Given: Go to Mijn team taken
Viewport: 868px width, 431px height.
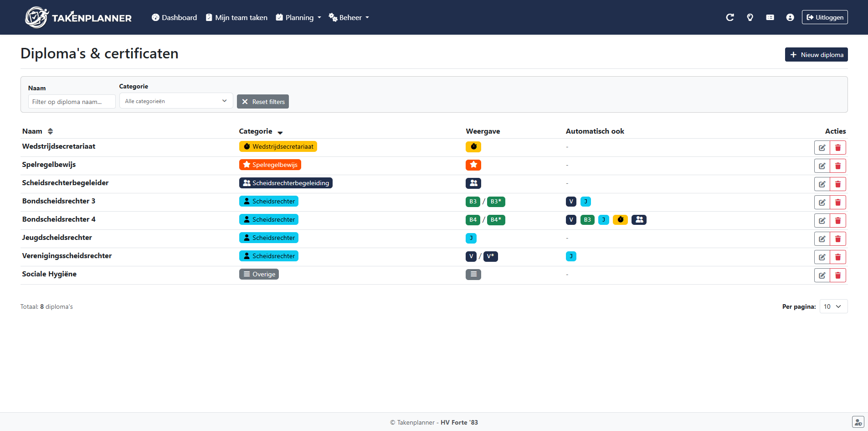Looking at the screenshot, I should pyautogui.click(x=236, y=18).
